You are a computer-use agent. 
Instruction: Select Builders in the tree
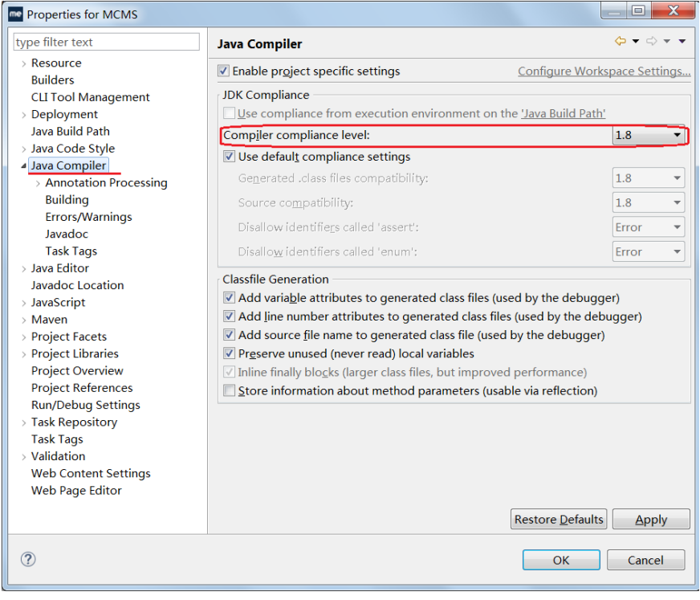pyautogui.click(x=53, y=80)
